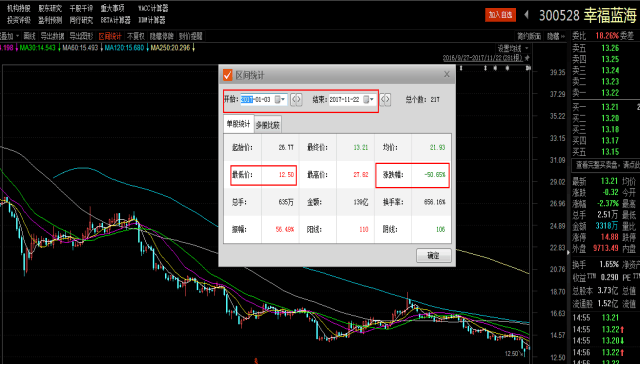Open 投资评级 investment rating

tap(18, 20)
